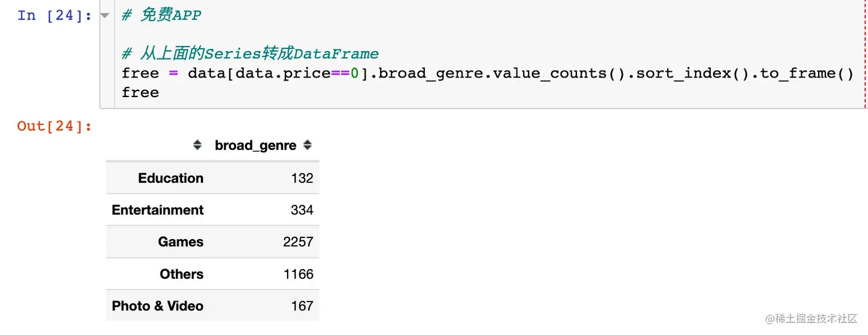The width and height of the screenshot is (868, 335).
Task: Click the 稀土掘金技术社区 watermark
Action: pos(809,319)
